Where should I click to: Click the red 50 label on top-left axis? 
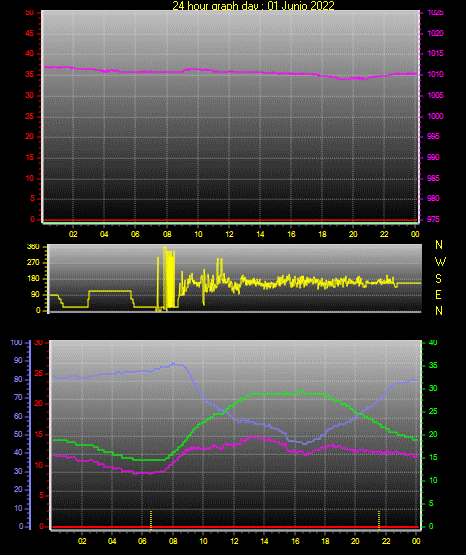coord(30,13)
